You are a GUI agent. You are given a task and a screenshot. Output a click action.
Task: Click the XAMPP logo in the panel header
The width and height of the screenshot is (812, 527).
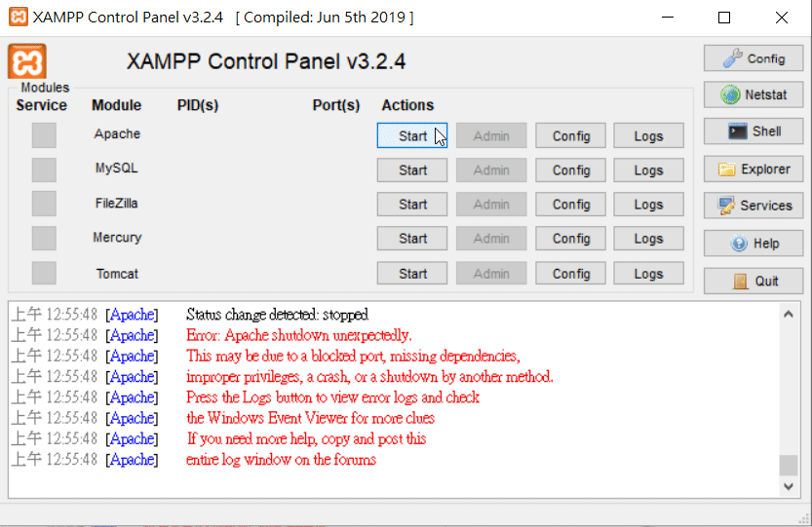pyautogui.click(x=27, y=61)
